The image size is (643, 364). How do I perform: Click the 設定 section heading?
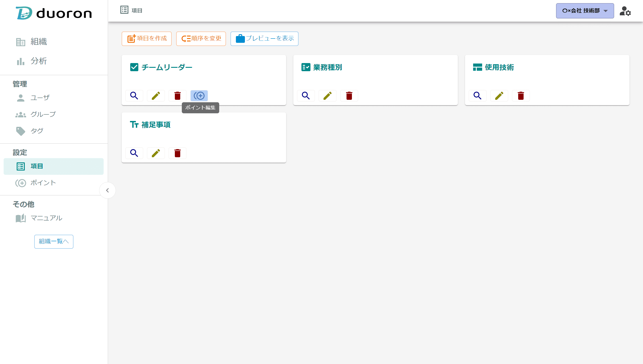[20, 152]
